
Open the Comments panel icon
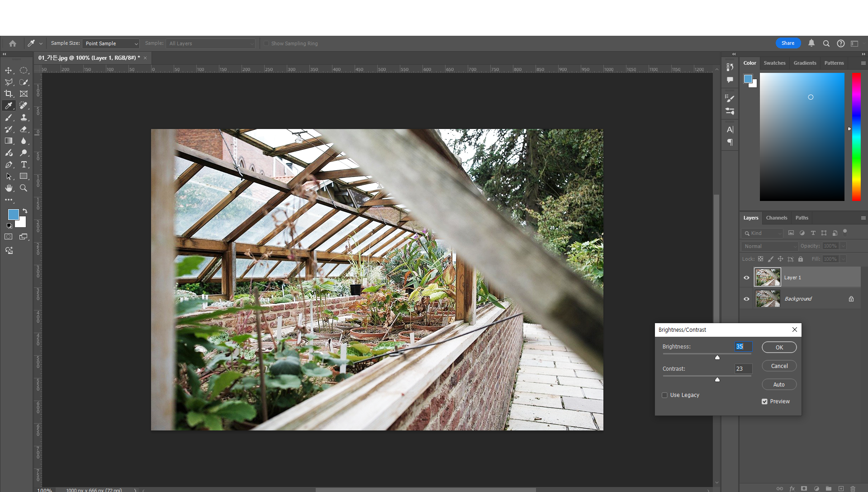tap(730, 80)
